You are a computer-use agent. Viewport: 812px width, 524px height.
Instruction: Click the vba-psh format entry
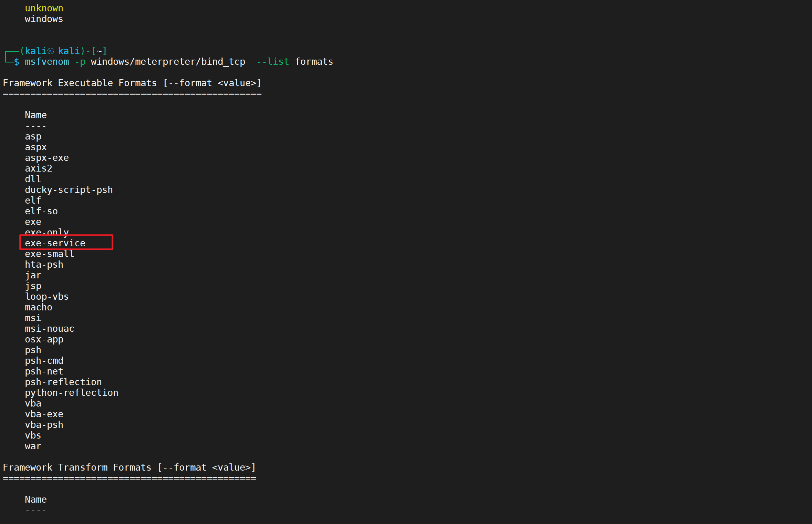(x=44, y=425)
